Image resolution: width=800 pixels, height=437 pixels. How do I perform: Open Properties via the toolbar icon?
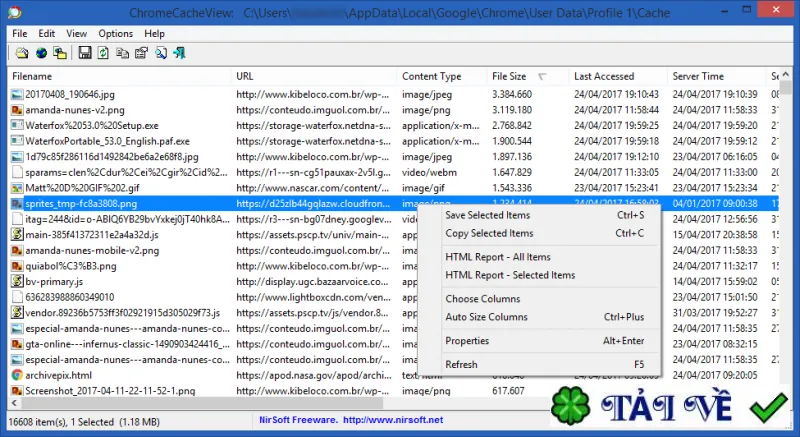pos(141,53)
